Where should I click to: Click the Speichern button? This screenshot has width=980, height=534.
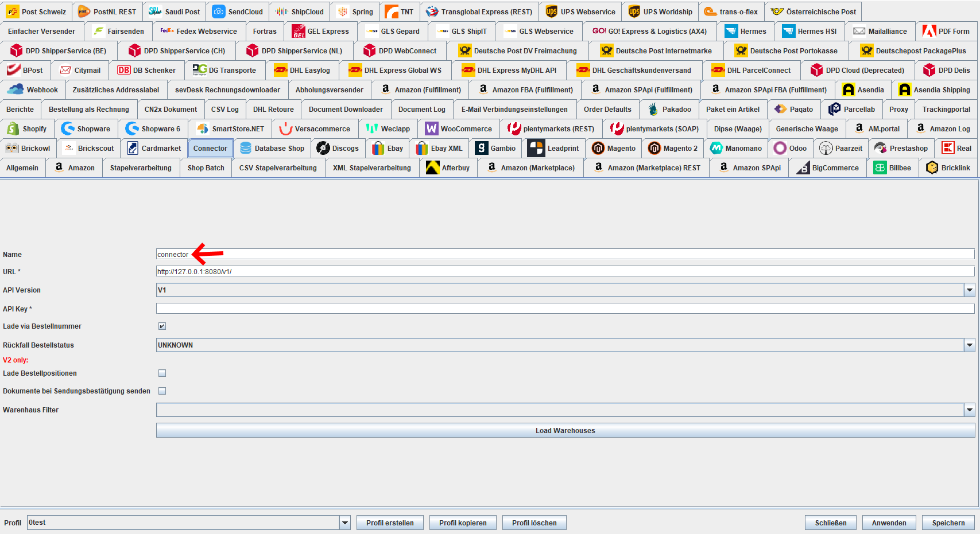[948, 523]
